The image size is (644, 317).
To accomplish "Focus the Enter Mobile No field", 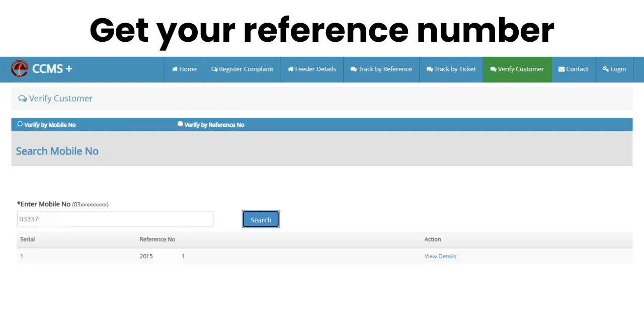I will [x=115, y=219].
